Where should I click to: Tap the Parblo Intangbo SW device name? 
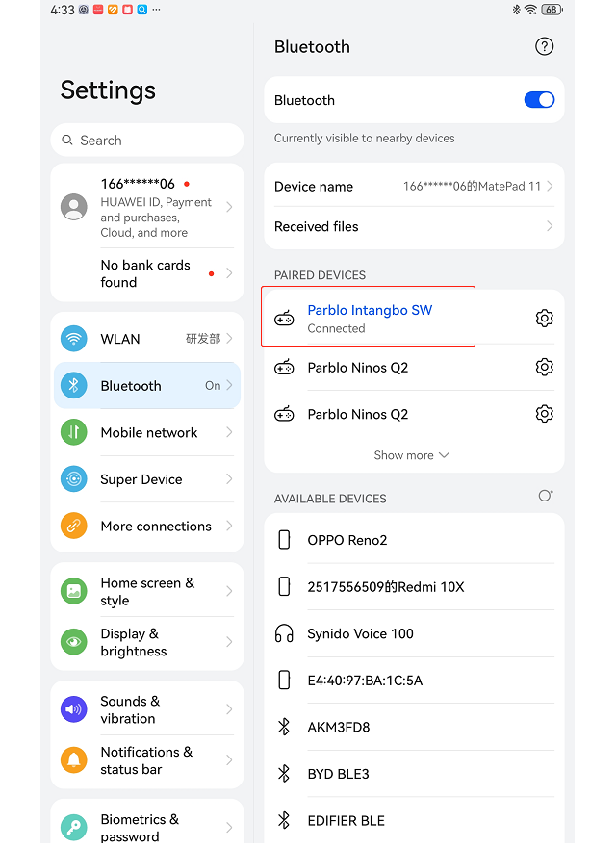pos(370,310)
